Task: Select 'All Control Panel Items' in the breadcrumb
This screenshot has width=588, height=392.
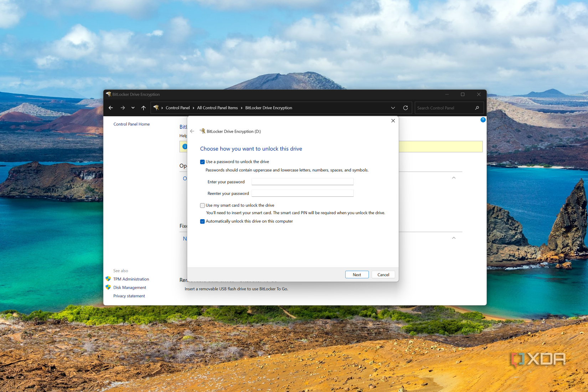Action: [x=217, y=108]
